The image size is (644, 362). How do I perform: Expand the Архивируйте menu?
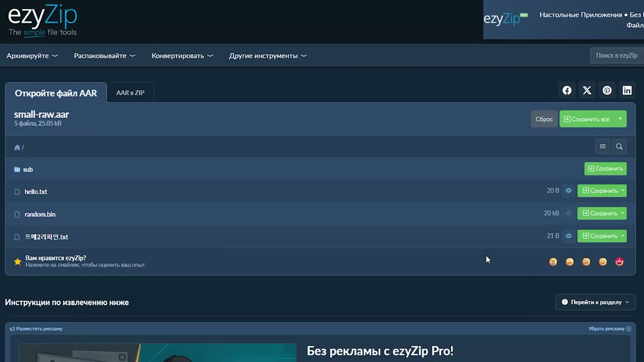tap(32, 56)
